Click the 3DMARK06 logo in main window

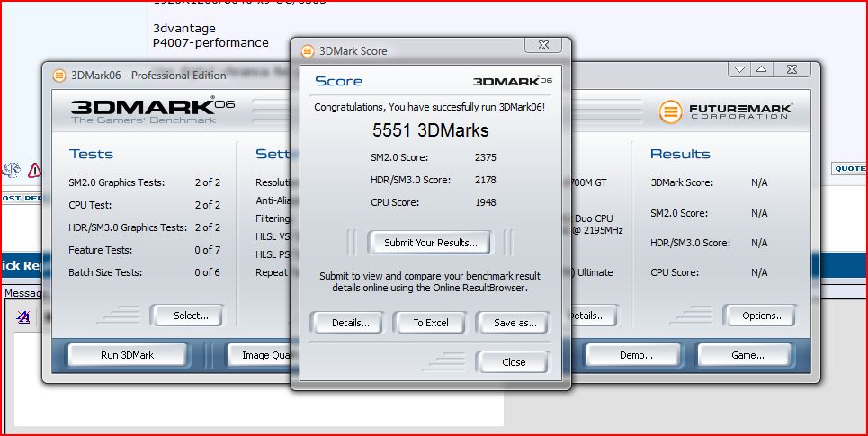tap(153, 110)
